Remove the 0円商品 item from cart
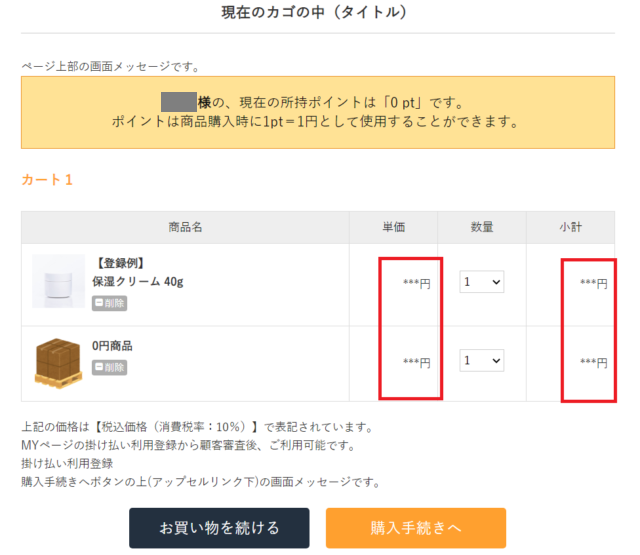The height and width of the screenshot is (555, 640). (109, 367)
